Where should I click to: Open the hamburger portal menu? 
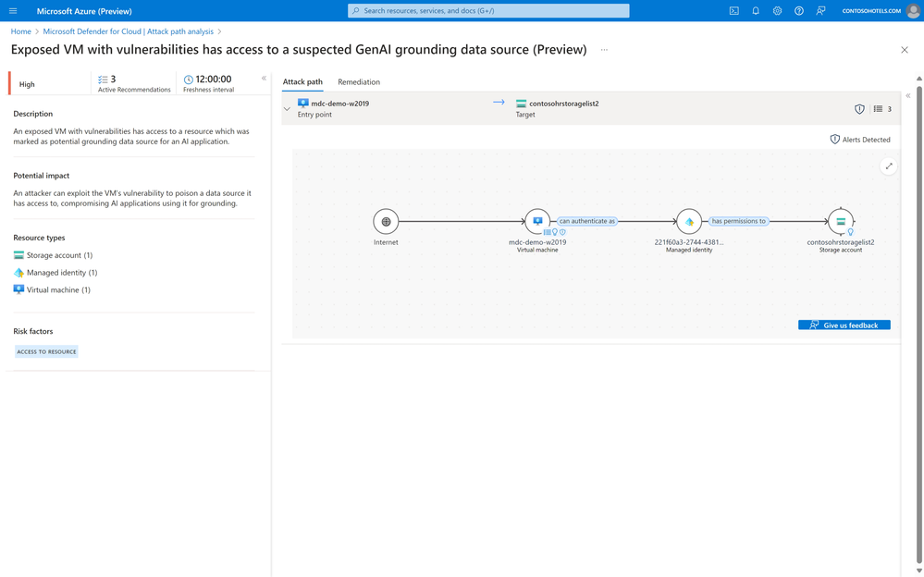(x=13, y=10)
